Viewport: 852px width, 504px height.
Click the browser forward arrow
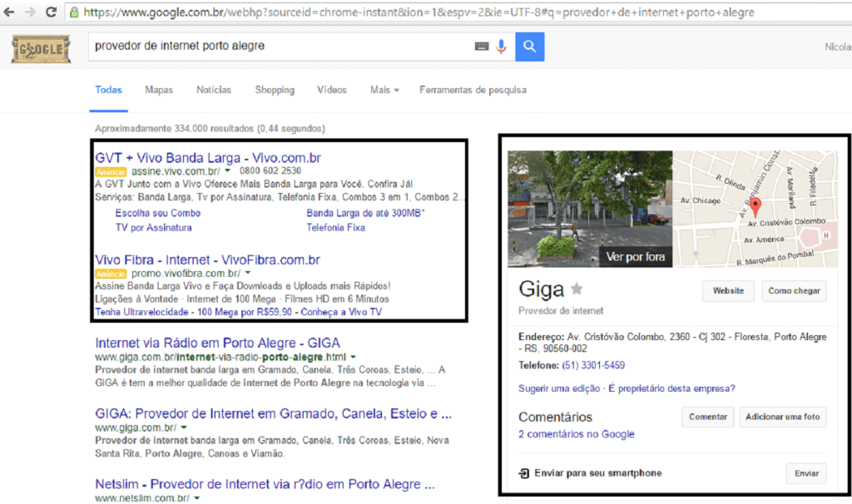[x=30, y=12]
